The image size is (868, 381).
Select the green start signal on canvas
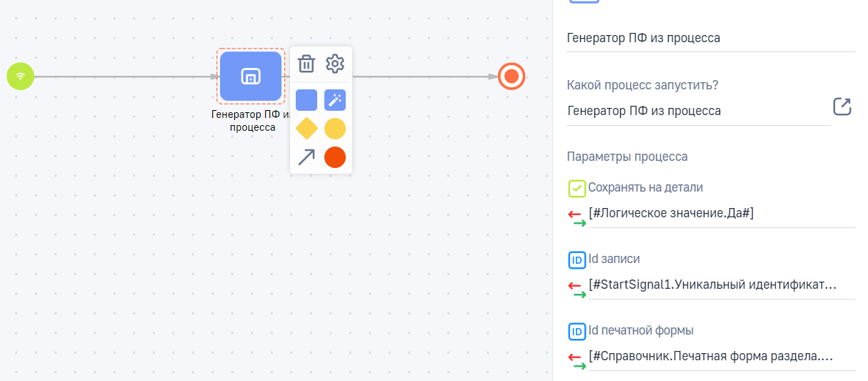coord(21,76)
